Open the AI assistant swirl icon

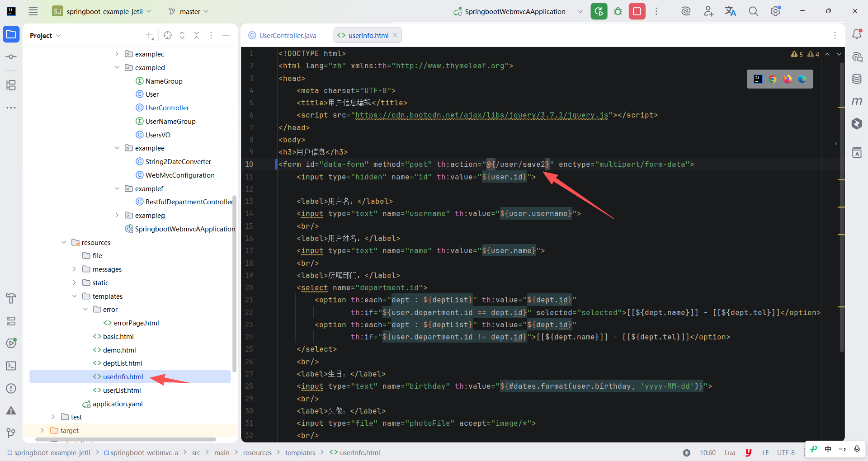coord(686,11)
